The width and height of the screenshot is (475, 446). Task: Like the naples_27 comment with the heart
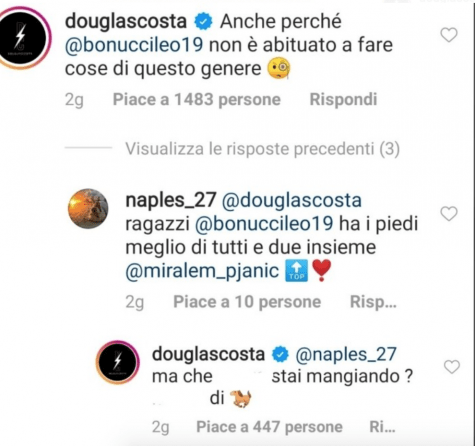[x=449, y=214]
